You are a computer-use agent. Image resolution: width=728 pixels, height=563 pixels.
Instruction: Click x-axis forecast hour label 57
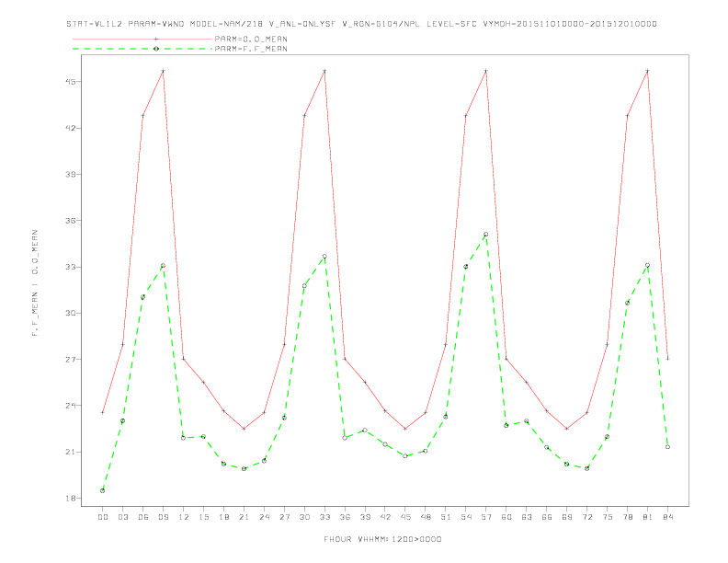(x=486, y=517)
